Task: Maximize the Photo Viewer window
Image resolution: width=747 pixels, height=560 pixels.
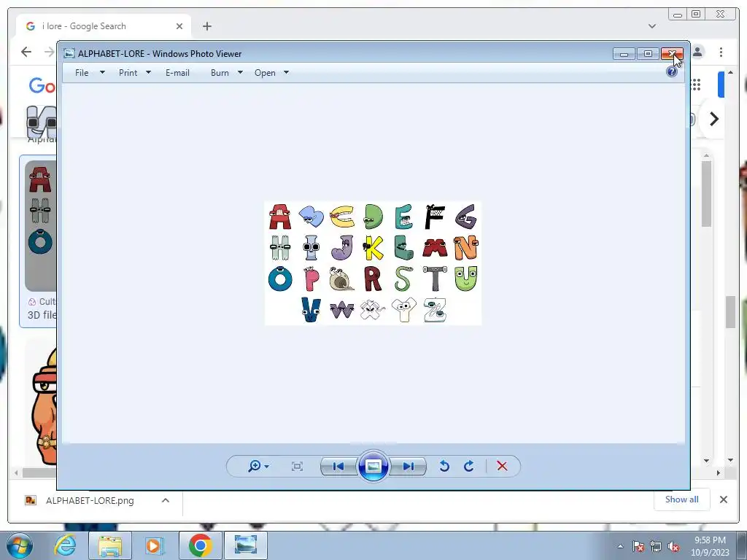Action: click(x=648, y=54)
